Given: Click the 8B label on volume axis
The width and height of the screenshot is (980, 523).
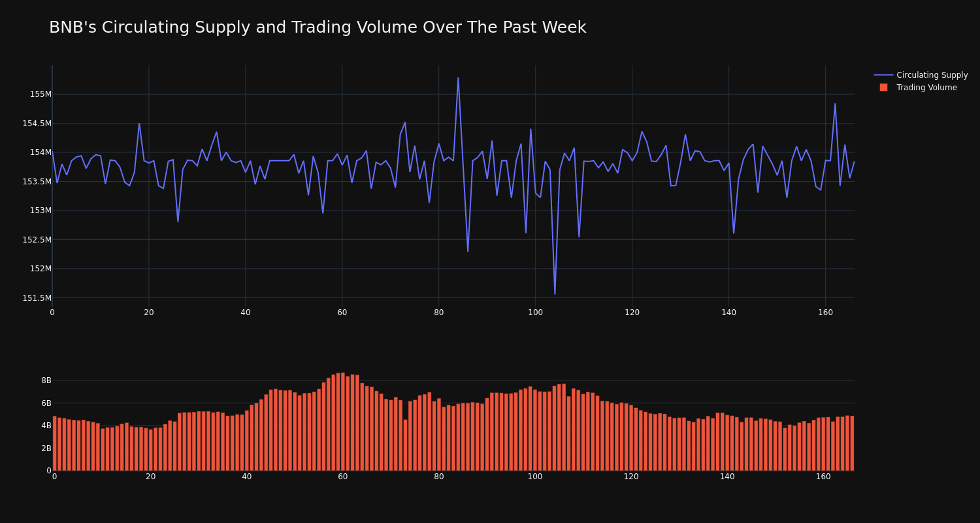Looking at the screenshot, I should [x=46, y=380].
